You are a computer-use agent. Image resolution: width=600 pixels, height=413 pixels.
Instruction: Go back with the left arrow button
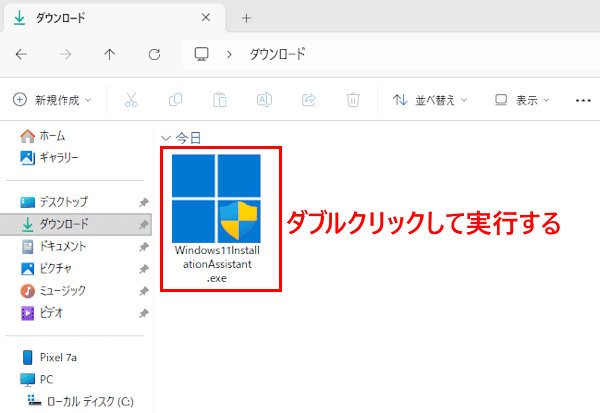[x=21, y=54]
